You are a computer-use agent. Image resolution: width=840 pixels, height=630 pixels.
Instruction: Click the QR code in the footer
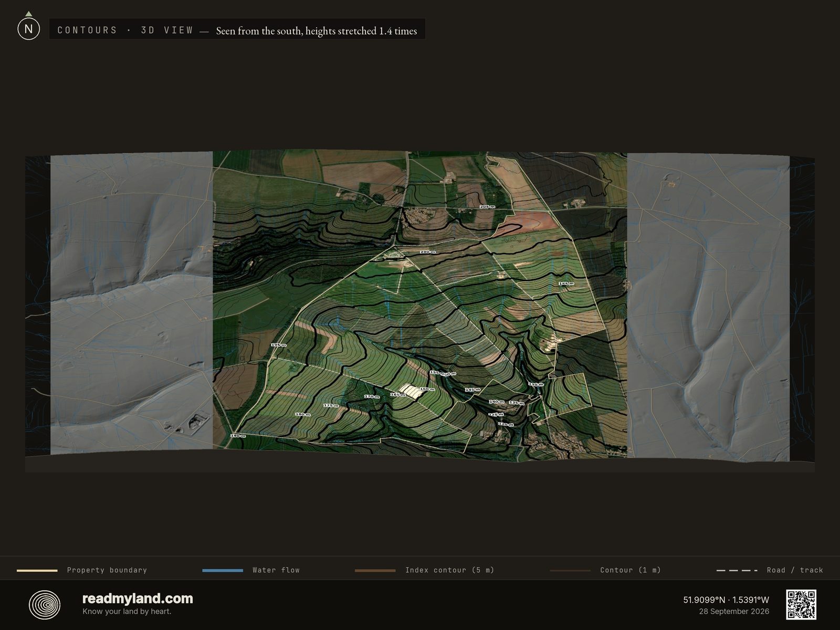pyautogui.click(x=801, y=604)
